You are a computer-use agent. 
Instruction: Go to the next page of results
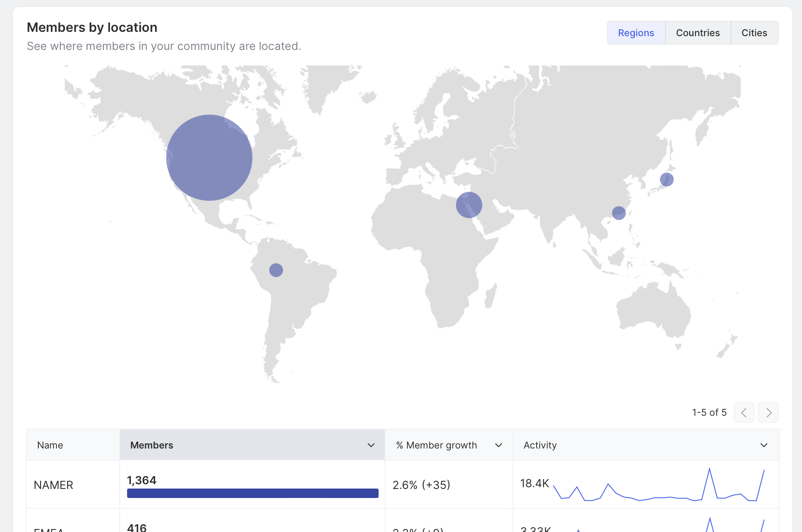(x=768, y=412)
